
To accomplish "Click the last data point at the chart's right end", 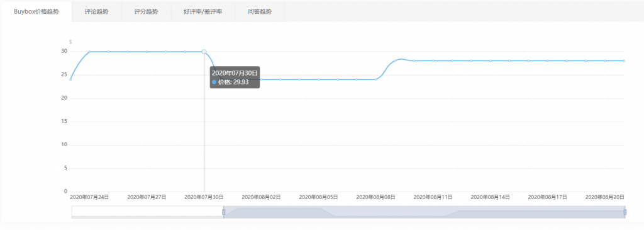I will [624, 61].
